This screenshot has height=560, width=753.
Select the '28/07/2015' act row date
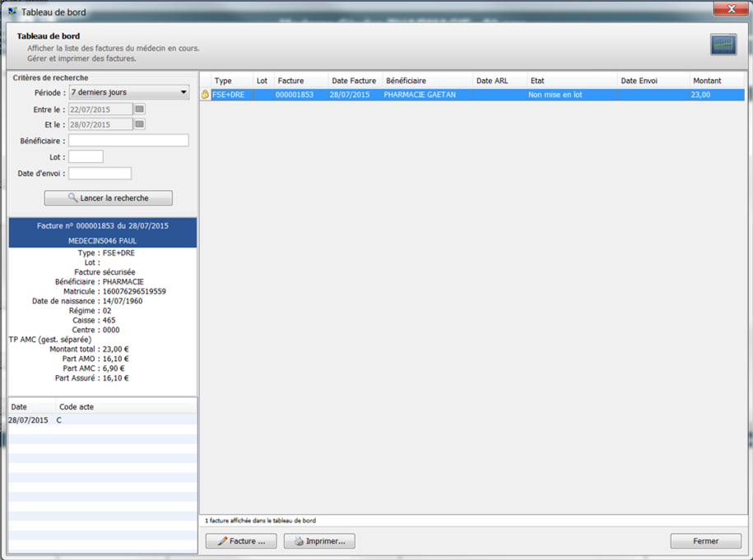[28, 420]
